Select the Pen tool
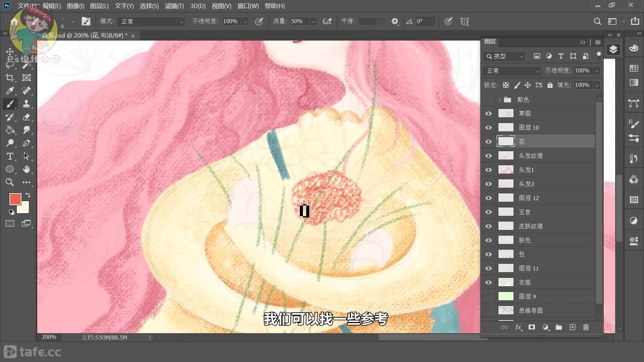The width and height of the screenshot is (644, 362). (x=26, y=143)
